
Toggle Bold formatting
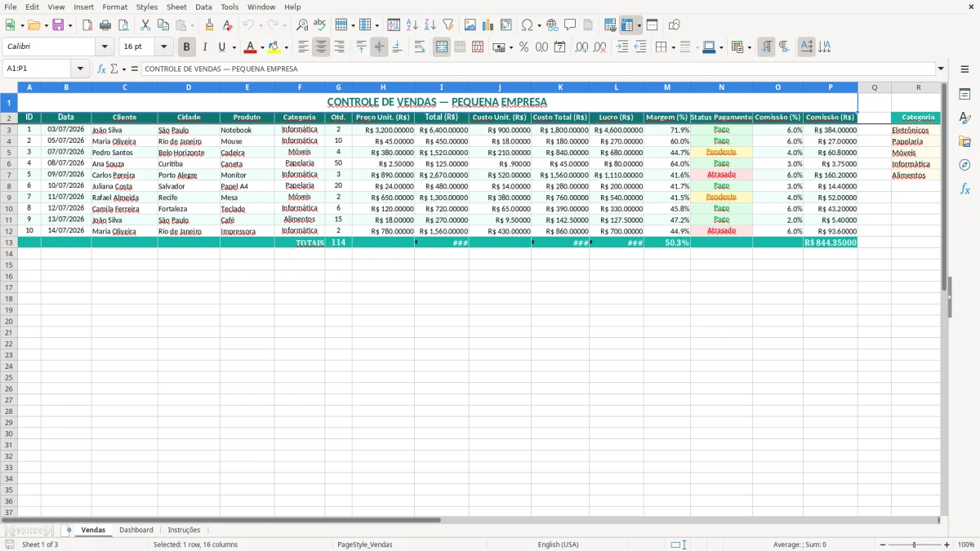click(187, 47)
